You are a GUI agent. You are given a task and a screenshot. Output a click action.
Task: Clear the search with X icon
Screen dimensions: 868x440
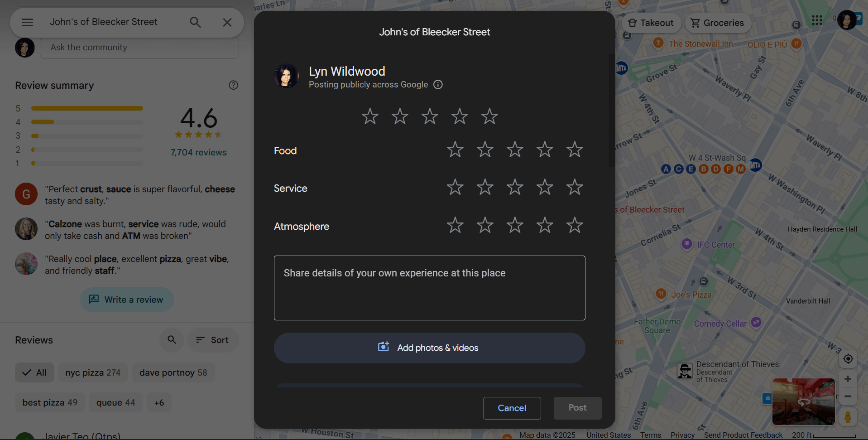pos(227,22)
